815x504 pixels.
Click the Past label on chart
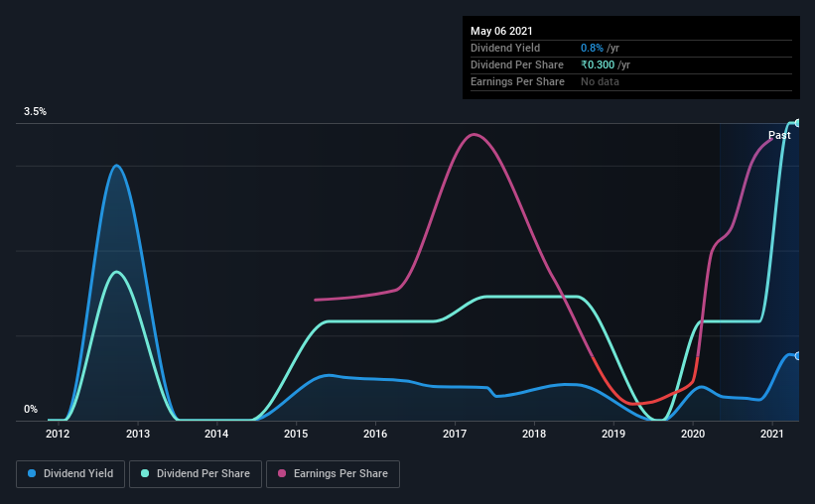point(779,135)
